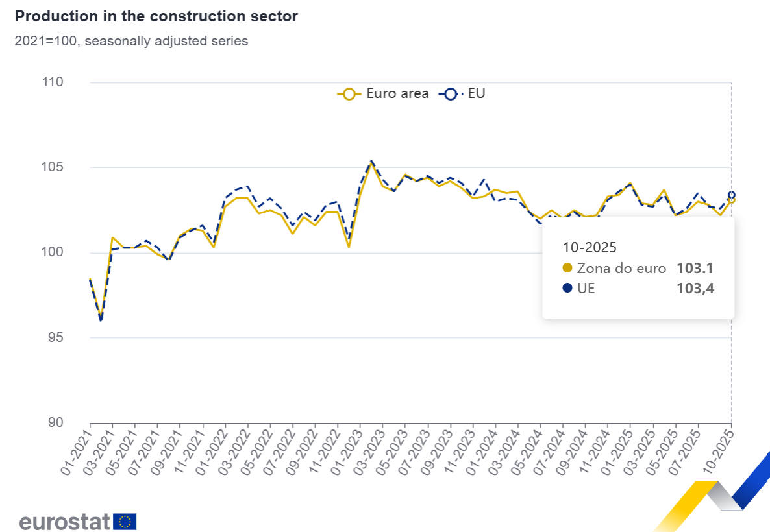This screenshot has height=532, width=770.
Task: Click the 90 y-axis label
Action: coord(56,422)
